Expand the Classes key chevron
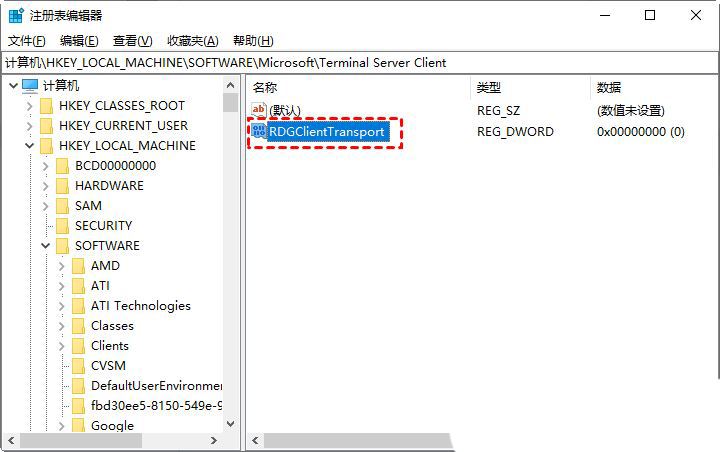The image size is (720, 452). (x=62, y=326)
